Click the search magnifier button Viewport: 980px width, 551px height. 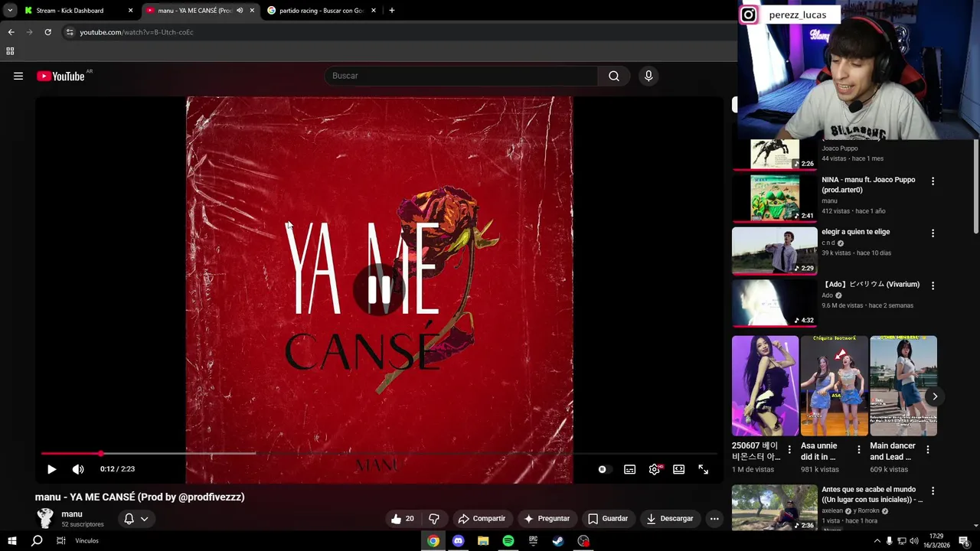pos(614,76)
